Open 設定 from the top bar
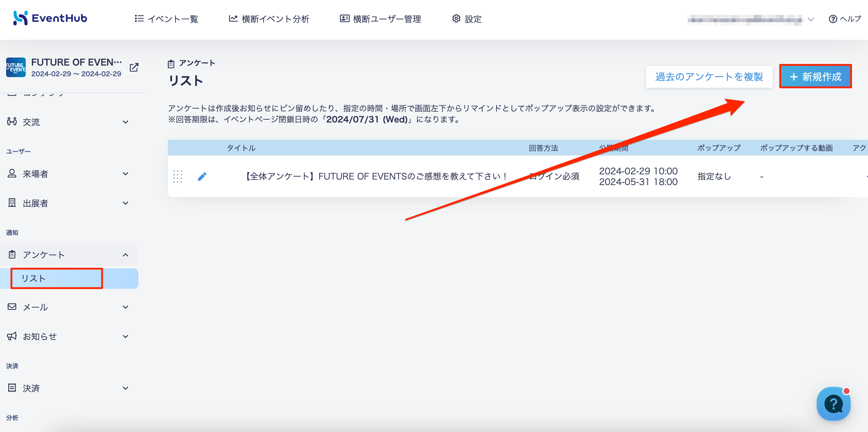The height and width of the screenshot is (432, 868). click(x=467, y=19)
